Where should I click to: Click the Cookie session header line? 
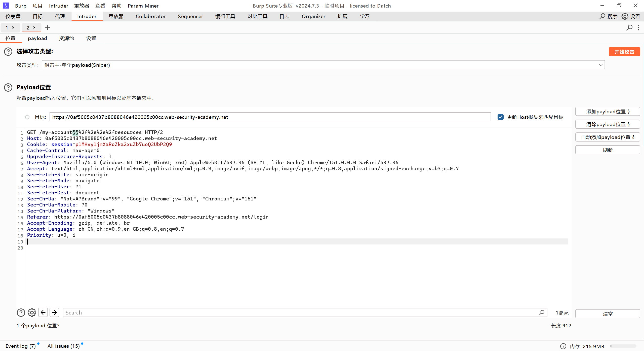99,144
